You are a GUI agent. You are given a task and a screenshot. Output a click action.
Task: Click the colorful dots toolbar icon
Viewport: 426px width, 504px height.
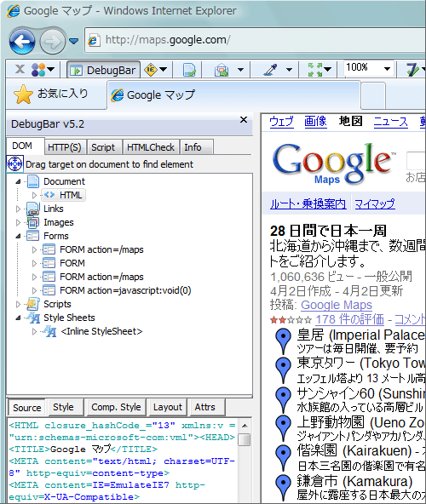tap(38, 70)
